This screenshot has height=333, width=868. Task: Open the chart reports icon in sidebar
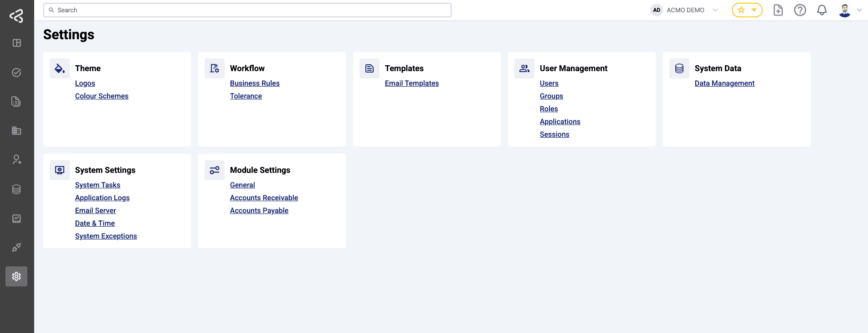pos(16,219)
